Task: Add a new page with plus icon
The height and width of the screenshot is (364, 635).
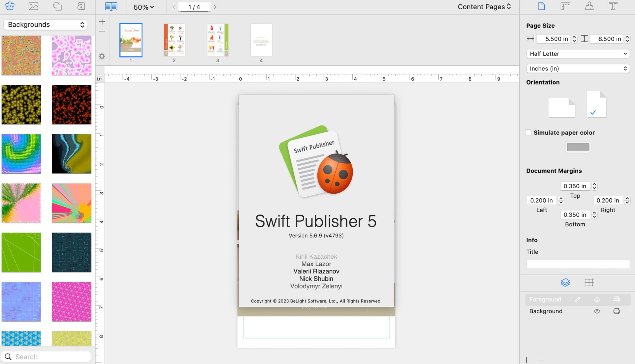Action: point(102,21)
